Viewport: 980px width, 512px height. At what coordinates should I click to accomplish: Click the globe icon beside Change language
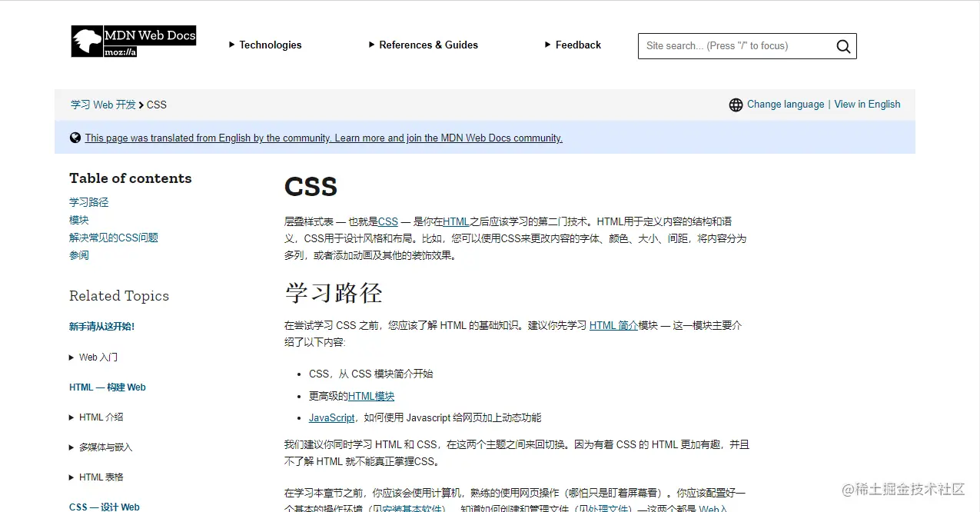[x=736, y=105]
